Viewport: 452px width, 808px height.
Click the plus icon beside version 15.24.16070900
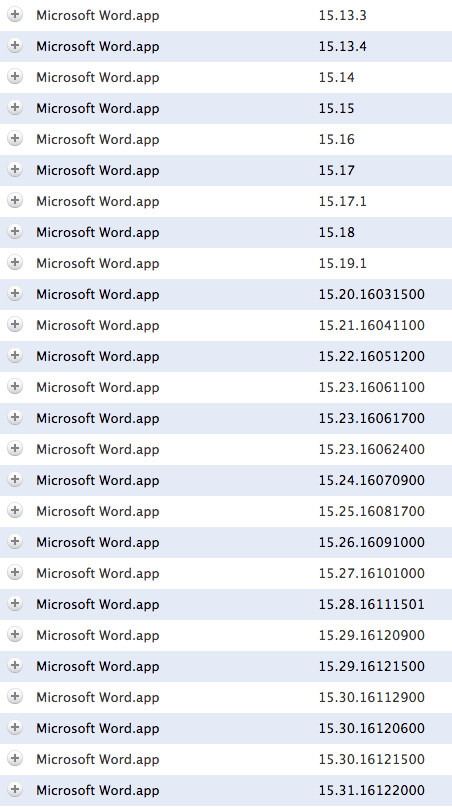click(15, 479)
